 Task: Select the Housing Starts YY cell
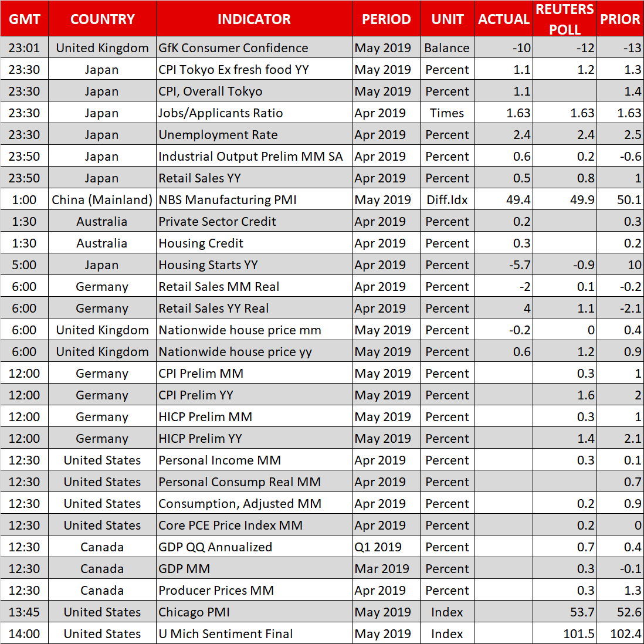pyautogui.click(x=254, y=265)
